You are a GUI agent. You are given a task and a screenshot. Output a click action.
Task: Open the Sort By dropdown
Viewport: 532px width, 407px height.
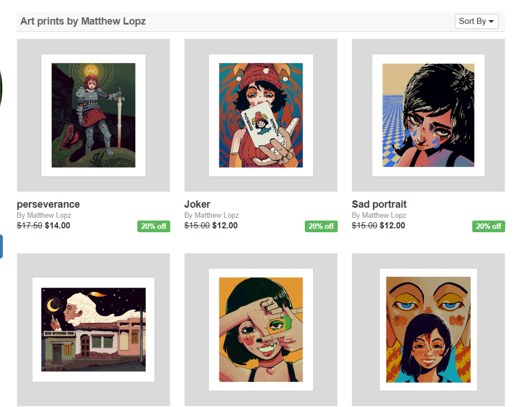(476, 22)
